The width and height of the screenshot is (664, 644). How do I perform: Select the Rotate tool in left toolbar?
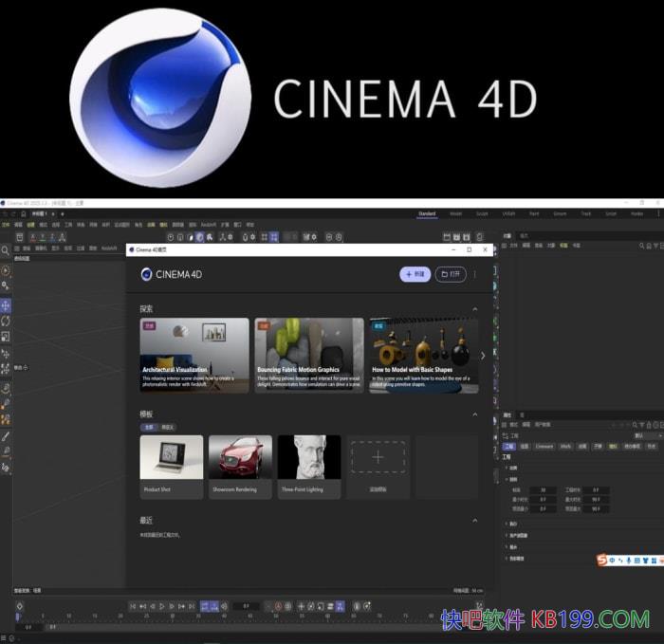[x=6, y=321]
